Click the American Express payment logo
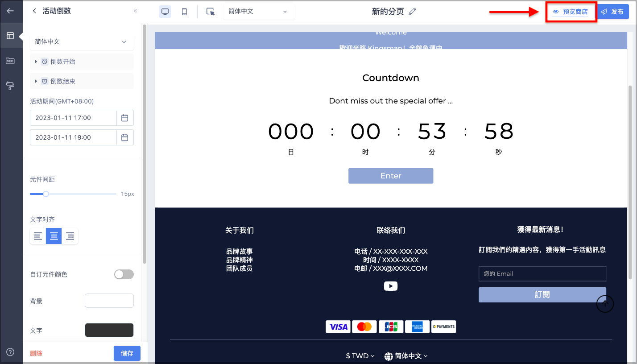Viewport: 637px width, 364px height. (x=418, y=327)
